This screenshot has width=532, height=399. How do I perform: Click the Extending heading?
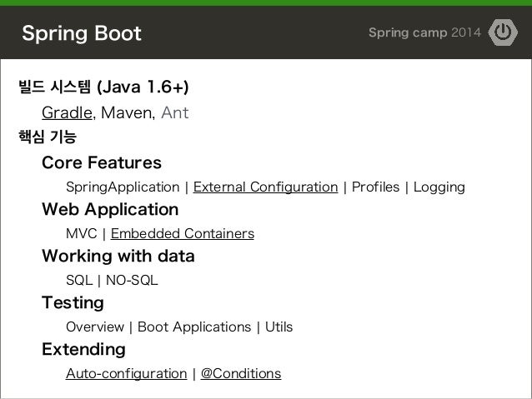pyautogui.click(x=83, y=348)
